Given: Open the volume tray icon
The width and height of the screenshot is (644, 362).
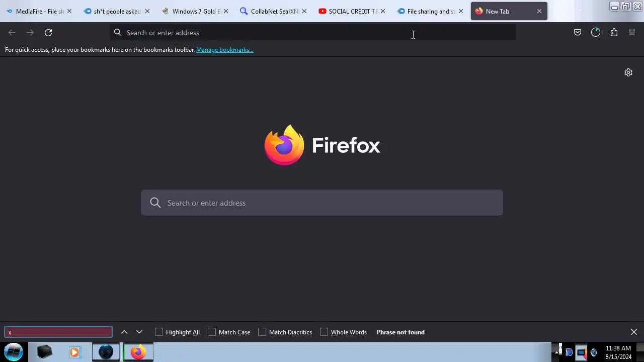Looking at the screenshot, I should click(x=594, y=352).
